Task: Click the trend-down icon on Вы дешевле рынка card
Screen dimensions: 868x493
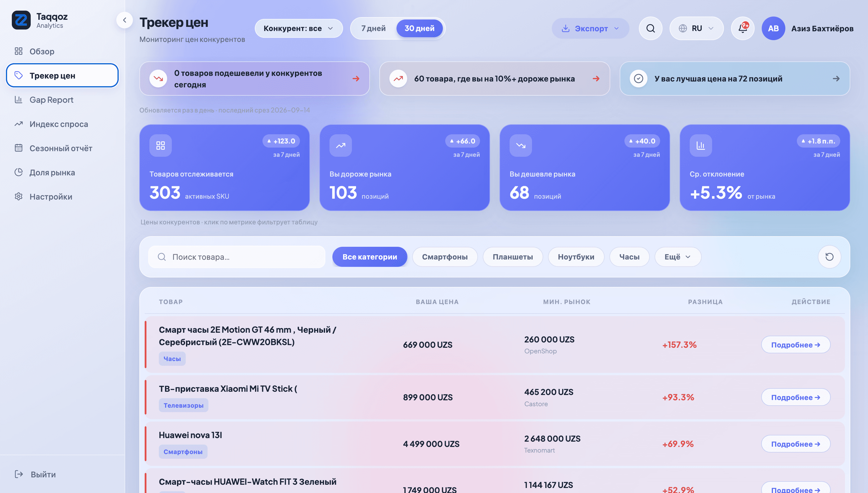Action: click(521, 146)
